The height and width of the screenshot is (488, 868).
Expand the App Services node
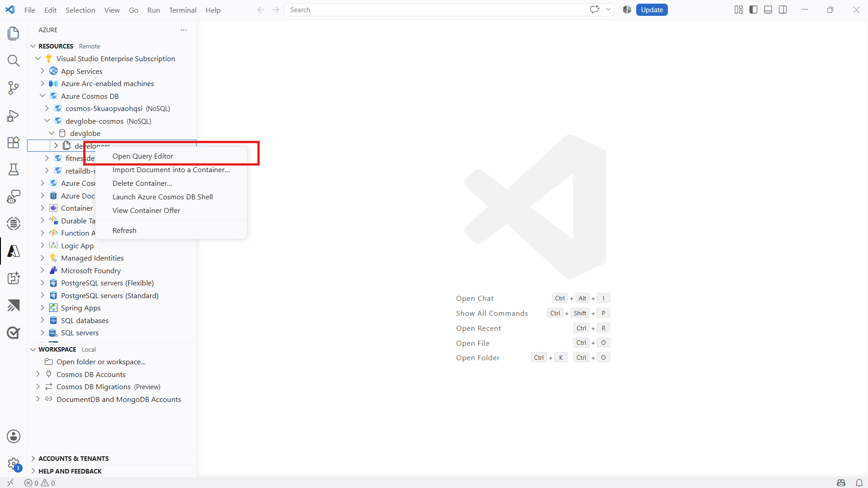pyautogui.click(x=43, y=71)
